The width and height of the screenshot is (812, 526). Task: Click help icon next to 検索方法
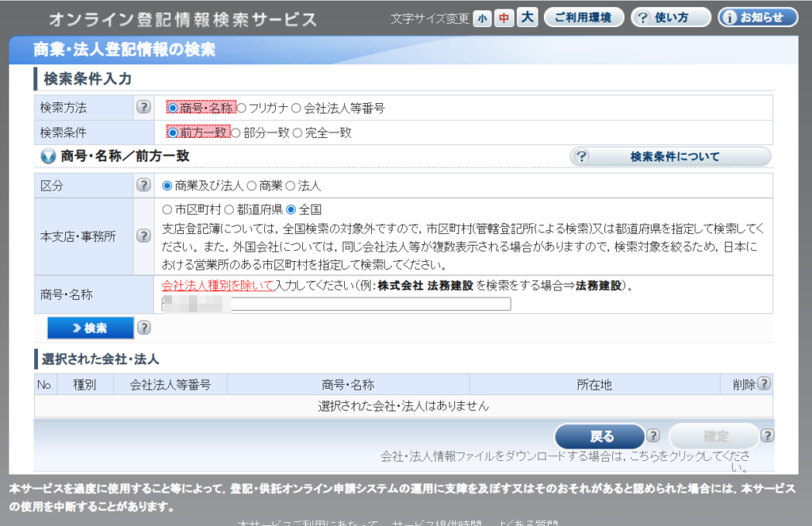(143, 107)
